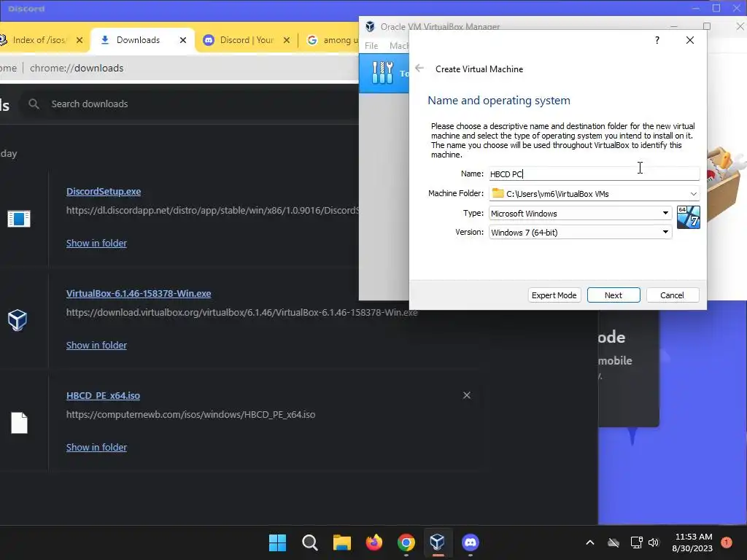
Task: Click the network tray icon
Action: (x=636, y=542)
